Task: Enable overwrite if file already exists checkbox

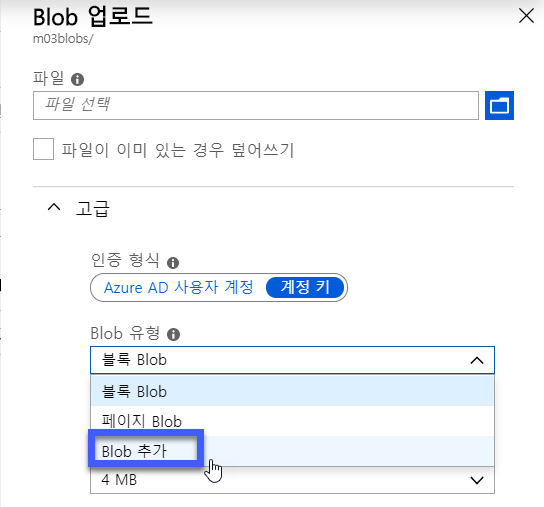Action: point(43,149)
